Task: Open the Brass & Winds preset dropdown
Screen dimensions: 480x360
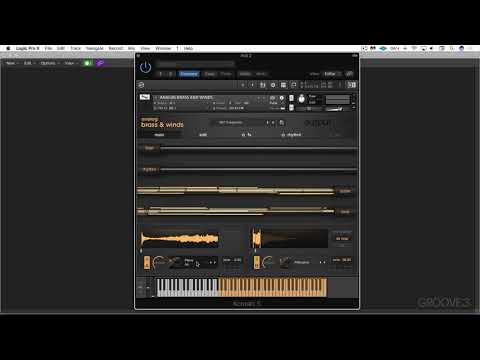Action: 237,123
